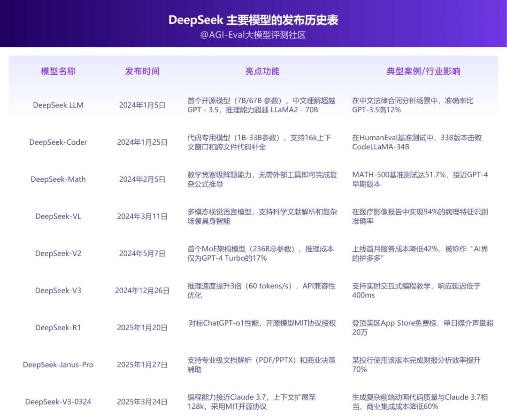Select the 'DeepSeek LLM' model name cell
Screen dimensions: 507x420
pos(58,105)
